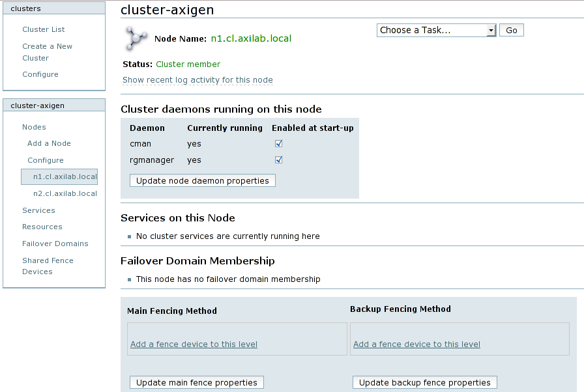Add a fence device to Main Fencing Method

click(194, 344)
